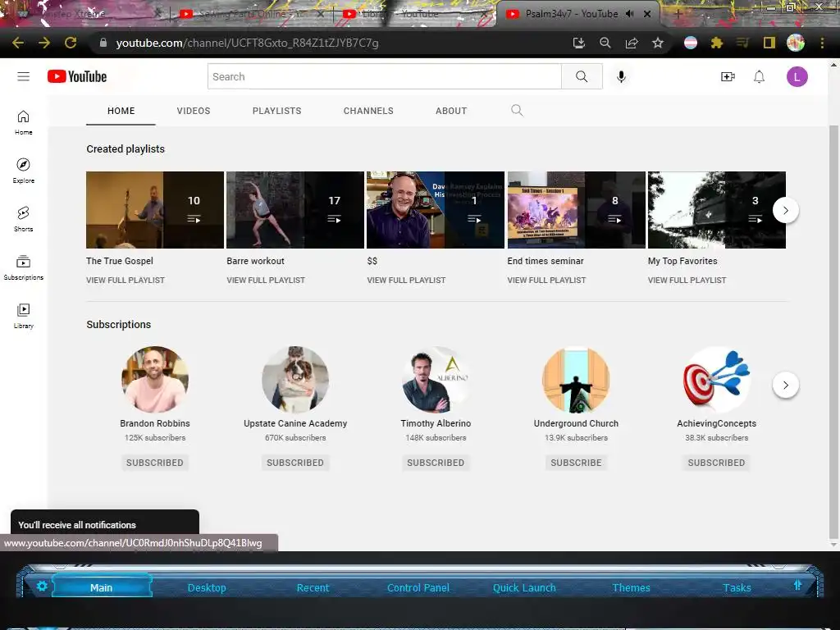This screenshot has width=840, height=630.
Task: Go to Home in the sidebar
Action: click(24, 122)
